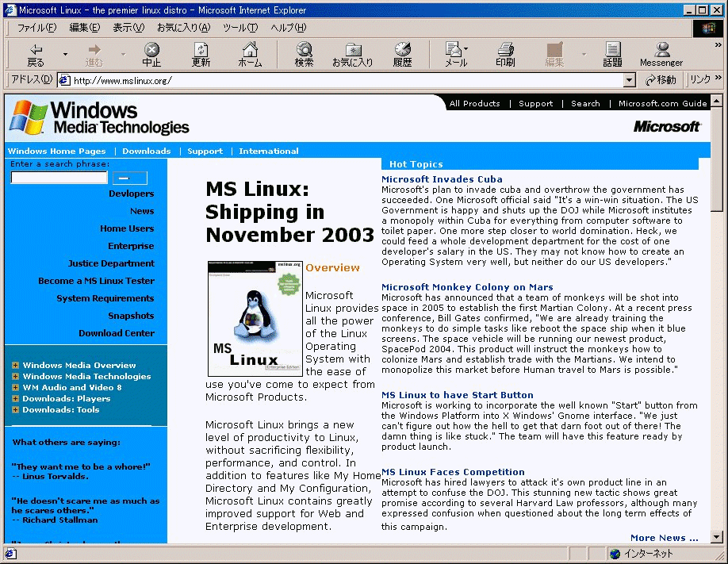The height and width of the screenshot is (564, 728).
Task: Open the Justice Department sidebar link
Action: pyautogui.click(x=111, y=263)
